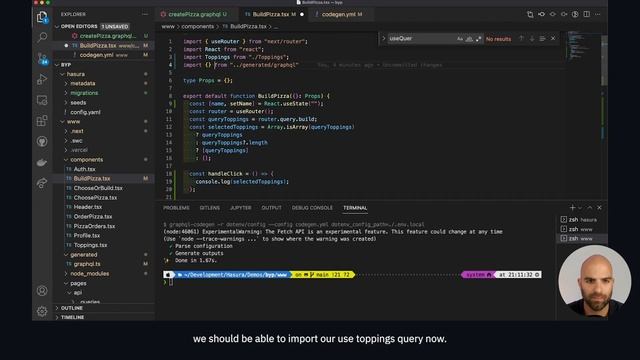Close the find widget

(x=553, y=39)
